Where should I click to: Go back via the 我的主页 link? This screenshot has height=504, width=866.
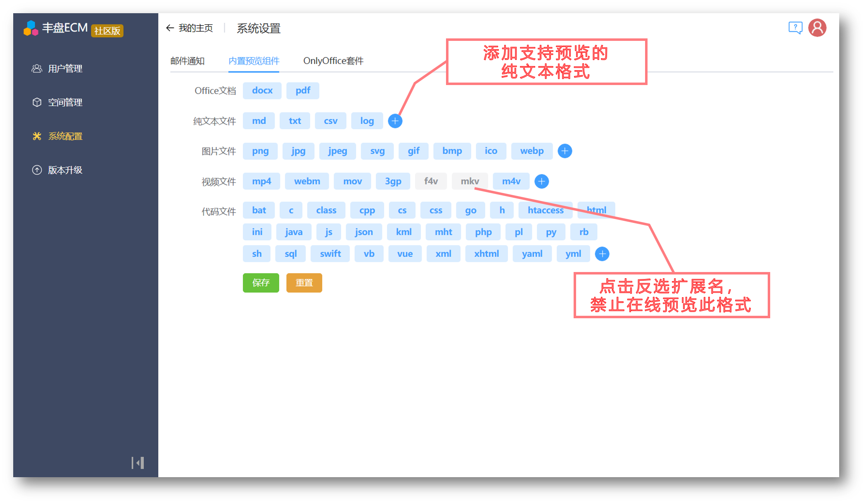click(196, 28)
